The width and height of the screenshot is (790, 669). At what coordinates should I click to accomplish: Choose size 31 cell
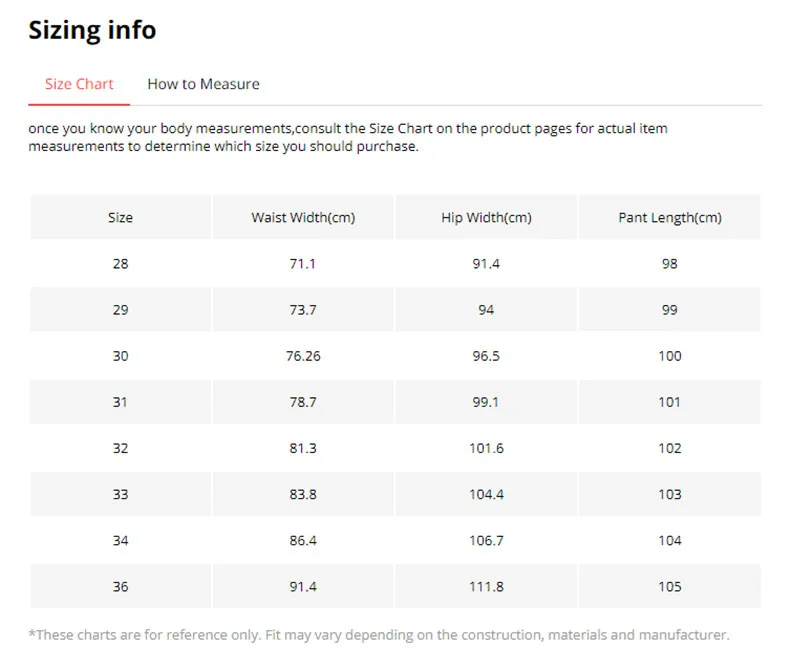120,402
